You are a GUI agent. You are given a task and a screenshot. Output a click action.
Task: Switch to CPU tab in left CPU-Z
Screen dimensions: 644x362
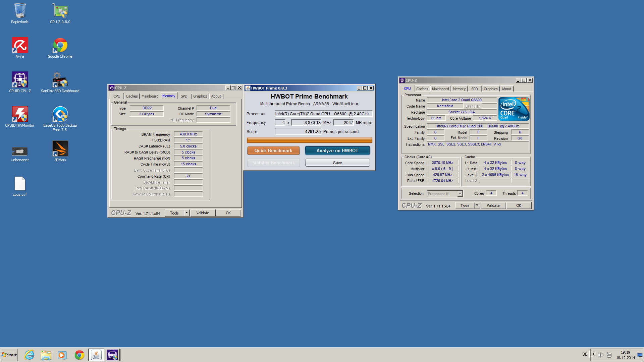[x=117, y=96]
